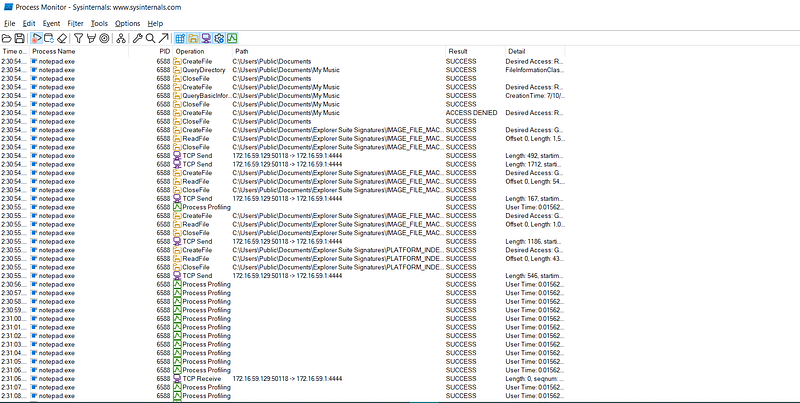The height and width of the screenshot is (403, 800).
Task: Click the Offset 0, Length: 43... detail cell
Action: click(x=535, y=259)
